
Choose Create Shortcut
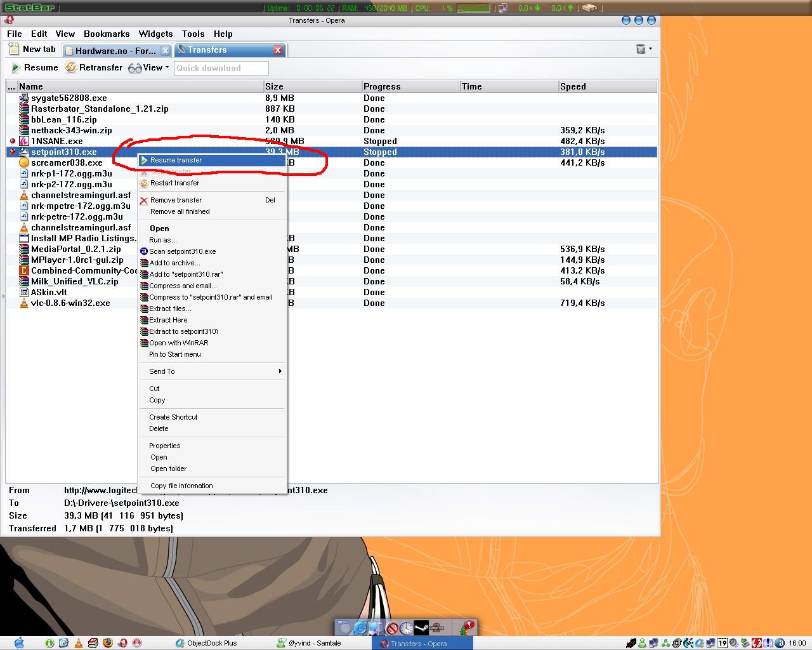tap(212, 417)
